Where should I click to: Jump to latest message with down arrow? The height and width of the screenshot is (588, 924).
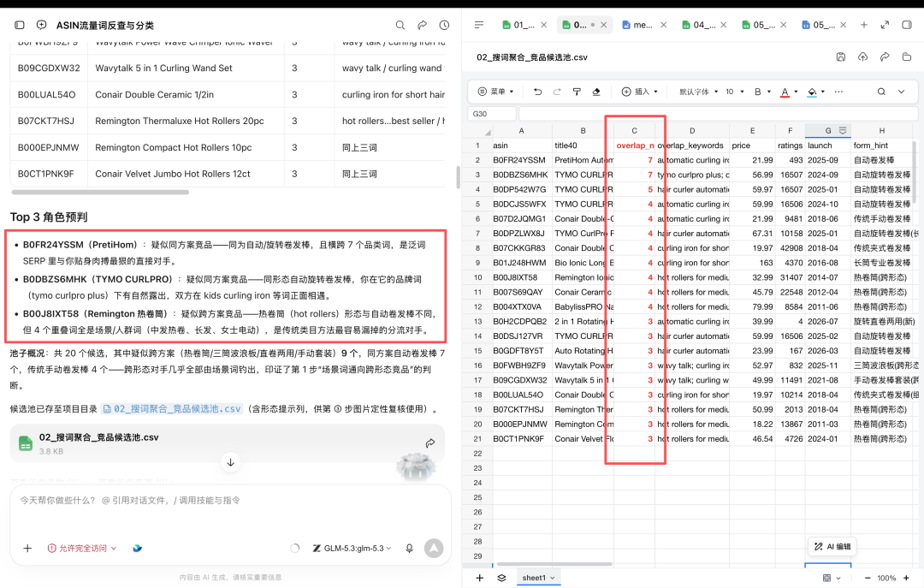pyautogui.click(x=230, y=462)
